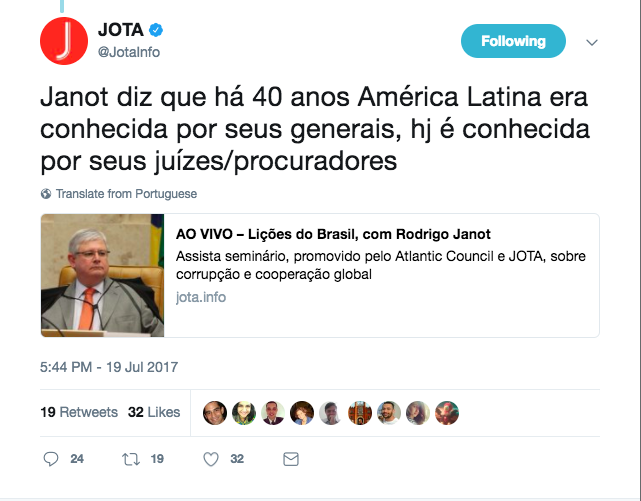Click Rodrigo Janot thumbnail photo in card
This screenshot has height=501, width=641.
[102, 275]
